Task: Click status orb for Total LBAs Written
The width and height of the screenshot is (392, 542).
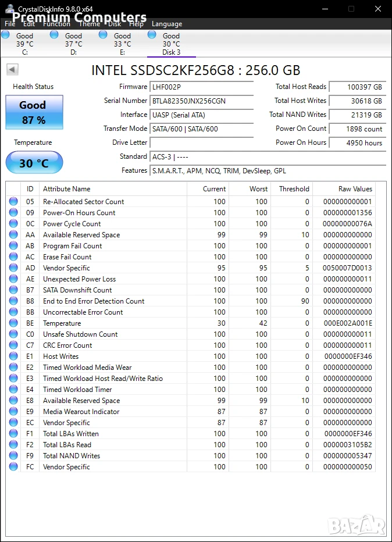Action: pyautogui.click(x=13, y=433)
